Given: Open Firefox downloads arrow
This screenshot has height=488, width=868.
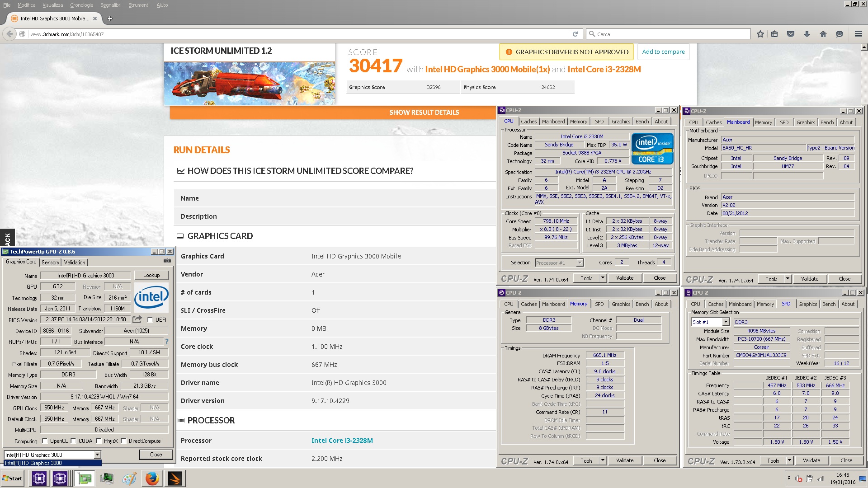Looking at the screenshot, I should [x=807, y=34].
